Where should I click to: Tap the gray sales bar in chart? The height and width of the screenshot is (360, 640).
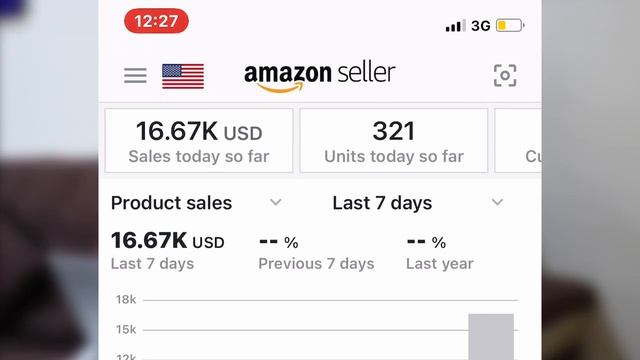point(491,337)
